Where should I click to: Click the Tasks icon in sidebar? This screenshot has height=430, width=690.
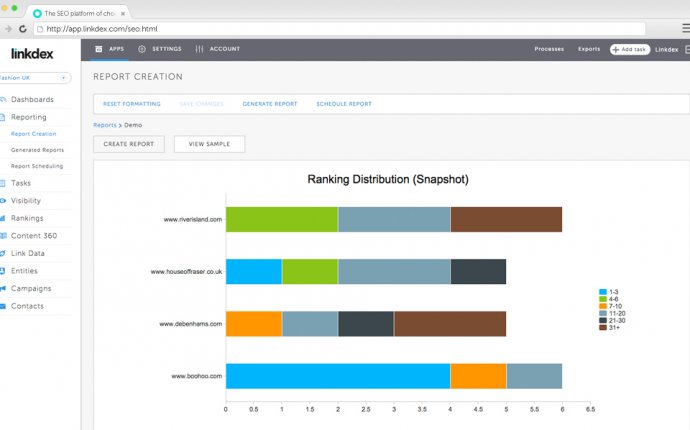(x=4, y=183)
